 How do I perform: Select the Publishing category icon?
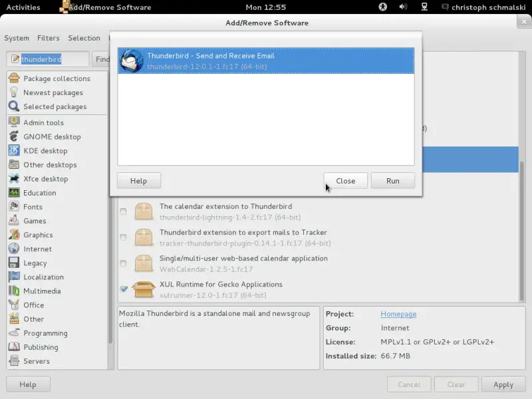click(x=14, y=347)
